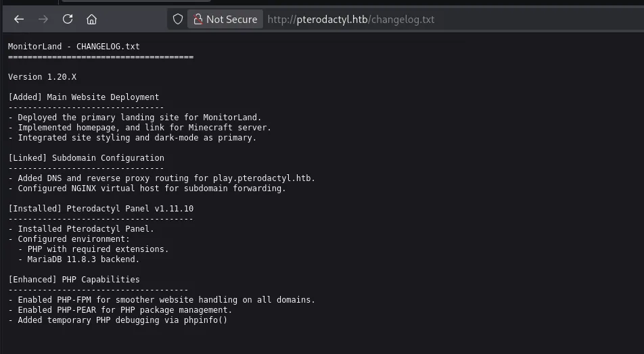Click the [Added] Main Website Deployment heading
Screen dimensions: 644x354
83,97
